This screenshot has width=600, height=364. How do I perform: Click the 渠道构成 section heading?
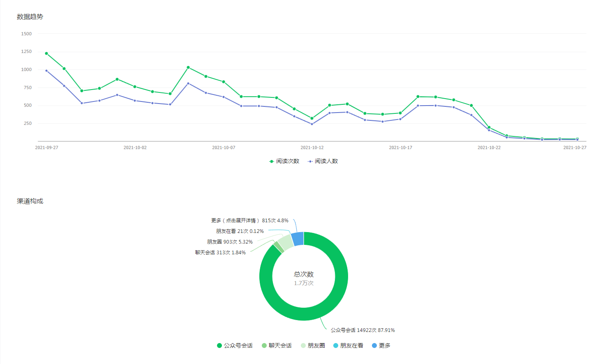[30, 201]
